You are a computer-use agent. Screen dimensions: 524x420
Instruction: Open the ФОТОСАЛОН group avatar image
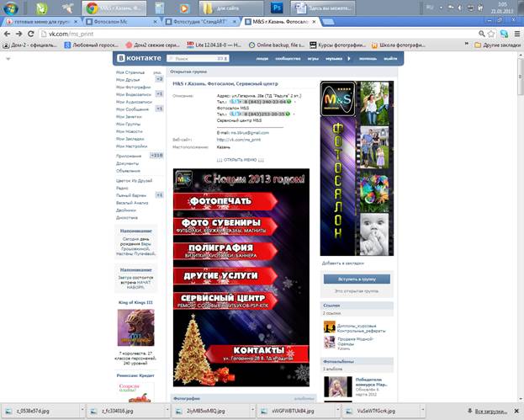pos(357,168)
